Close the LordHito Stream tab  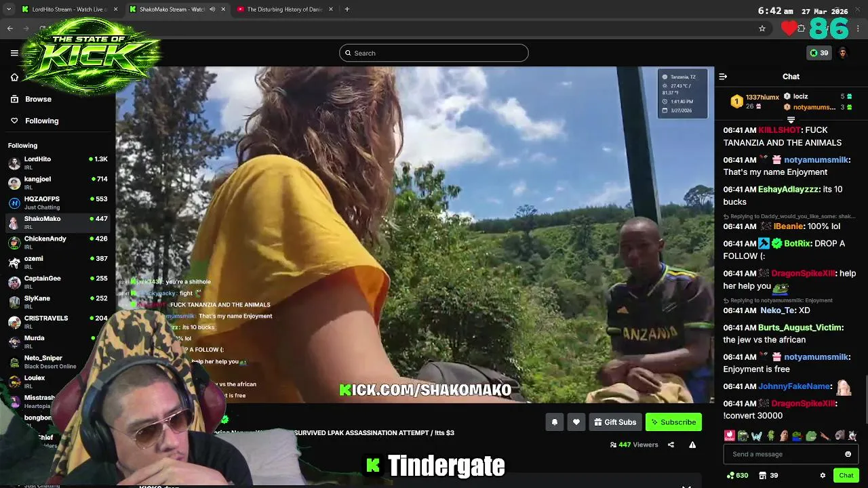point(115,9)
